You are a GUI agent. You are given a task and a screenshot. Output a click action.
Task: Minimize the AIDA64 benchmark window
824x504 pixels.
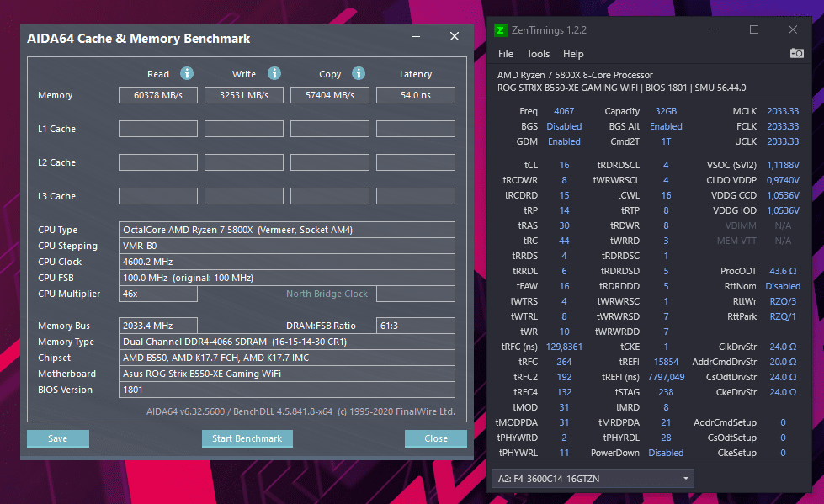[416, 37]
